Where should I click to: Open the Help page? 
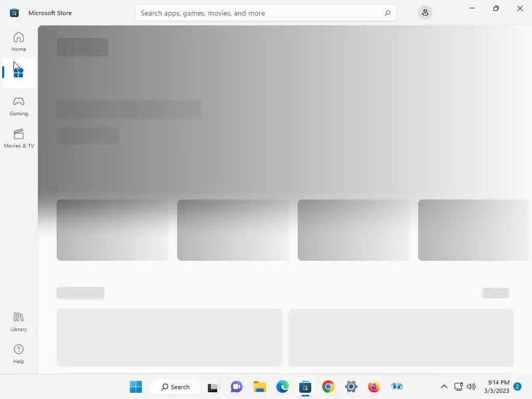pyautogui.click(x=19, y=354)
